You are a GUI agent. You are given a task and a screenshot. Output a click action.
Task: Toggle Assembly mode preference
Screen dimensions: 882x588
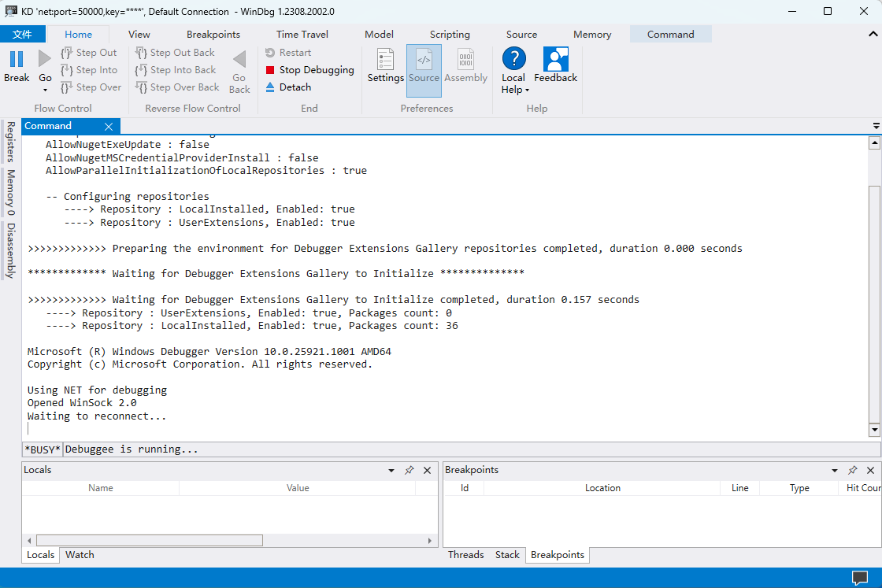point(465,65)
